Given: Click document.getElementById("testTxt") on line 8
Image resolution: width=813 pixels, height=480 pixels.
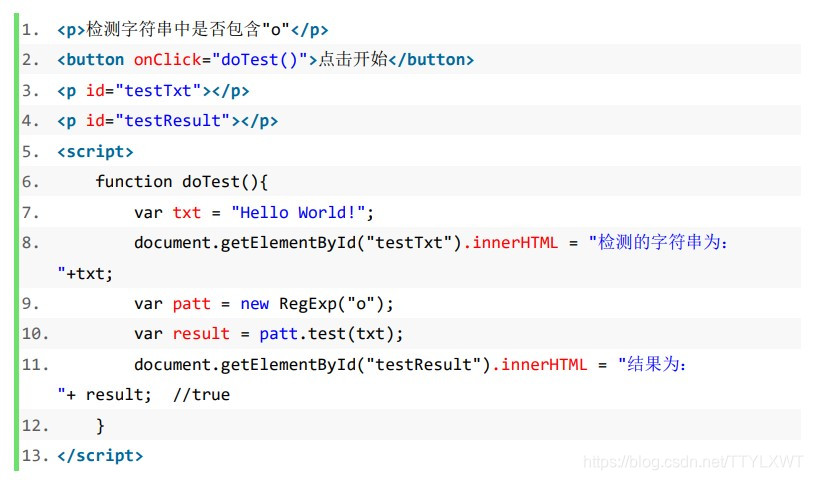Looking at the screenshot, I should tap(298, 243).
